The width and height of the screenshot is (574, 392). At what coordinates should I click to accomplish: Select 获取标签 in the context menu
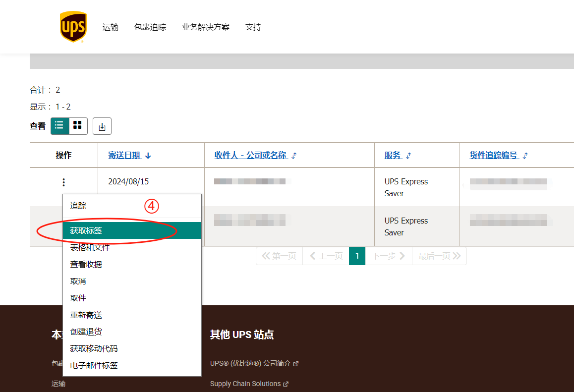[x=132, y=230]
